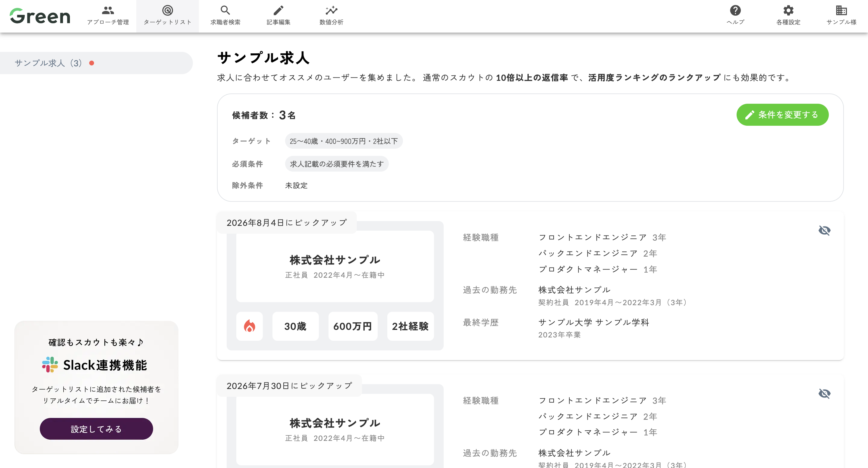Screen dimensions: 868x468
Task: Click the Slack logo icon
Action: (x=50, y=365)
